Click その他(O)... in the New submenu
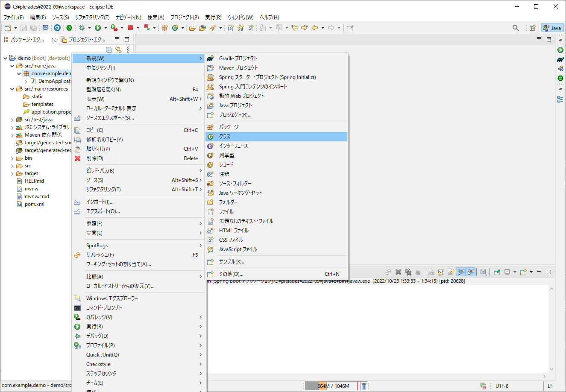The height and width of the screenshot is (392, 566). 276,274
